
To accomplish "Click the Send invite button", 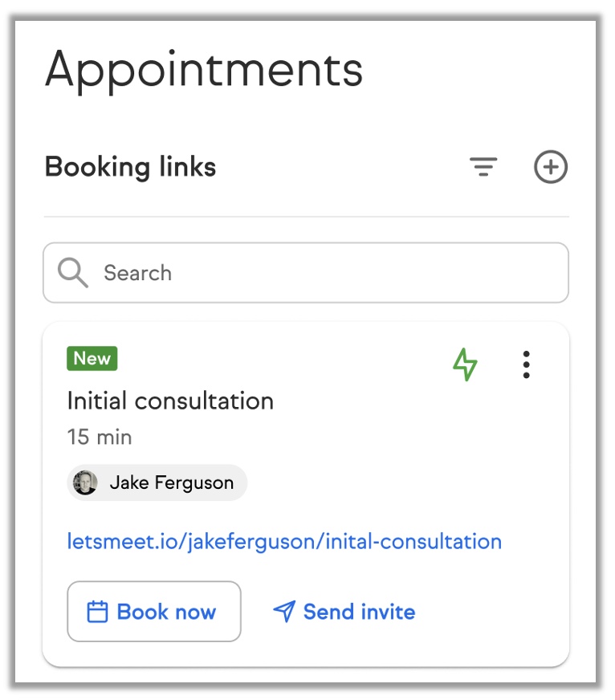I will point(344,612).
